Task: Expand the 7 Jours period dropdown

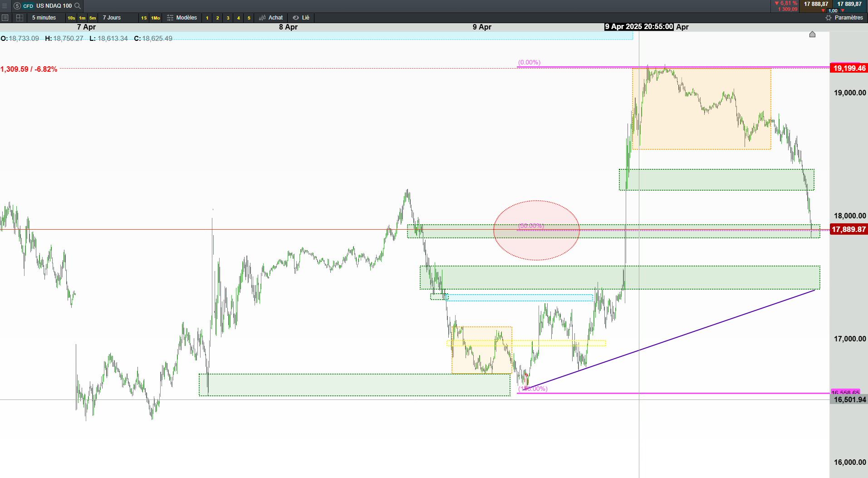Action: (x=112, y=18)
